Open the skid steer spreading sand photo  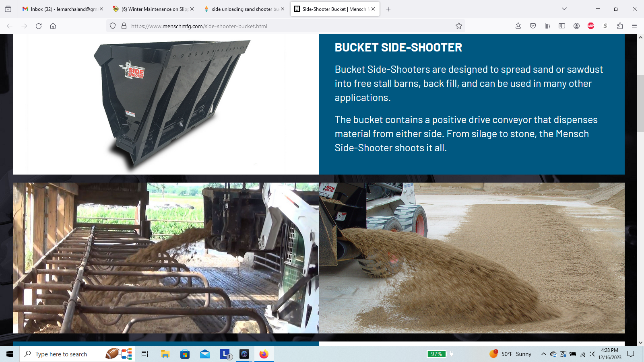pyautogui.click(x=472, y=258)
